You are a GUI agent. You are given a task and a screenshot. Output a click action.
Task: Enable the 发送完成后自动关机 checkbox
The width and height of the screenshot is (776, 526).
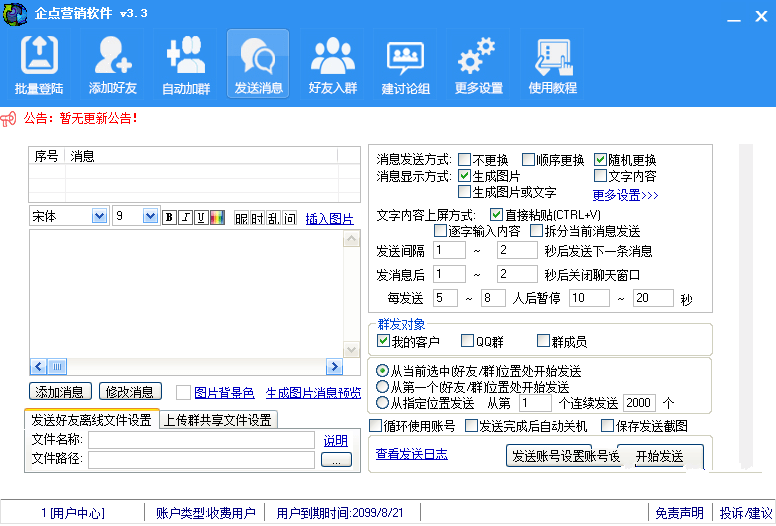pyautogui.click(x=471, y=425)
